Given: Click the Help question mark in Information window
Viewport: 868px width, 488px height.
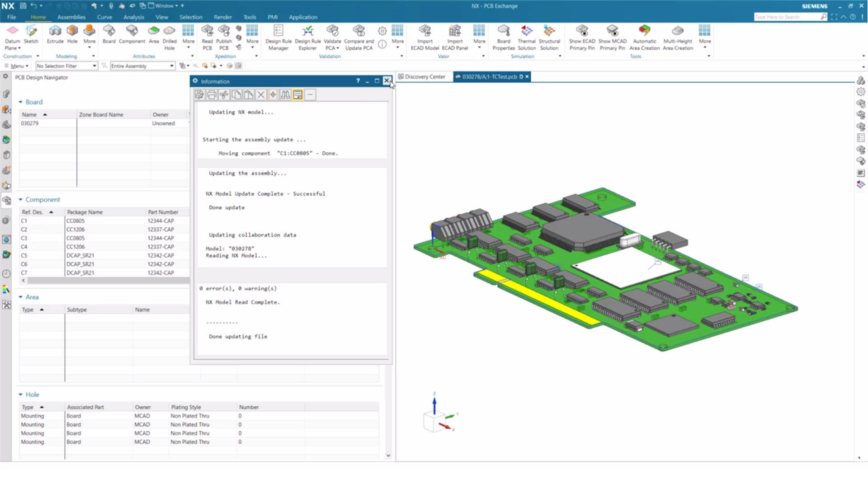Looking at the screenshot, I should [x=358, y=81].
